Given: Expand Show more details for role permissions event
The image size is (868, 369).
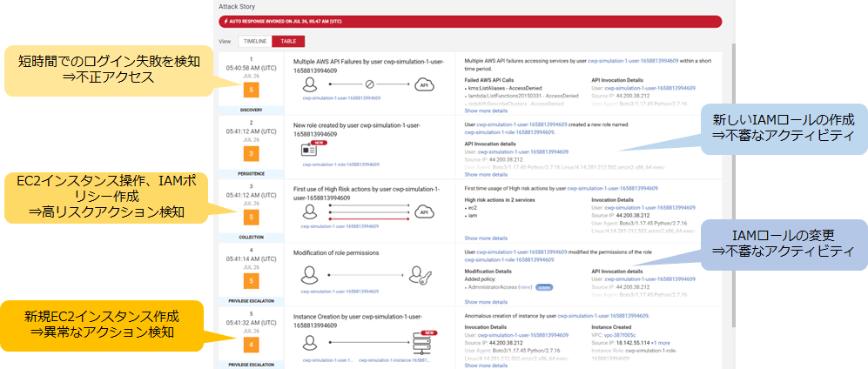Looking at the screenshot, I should coord(486,302).
